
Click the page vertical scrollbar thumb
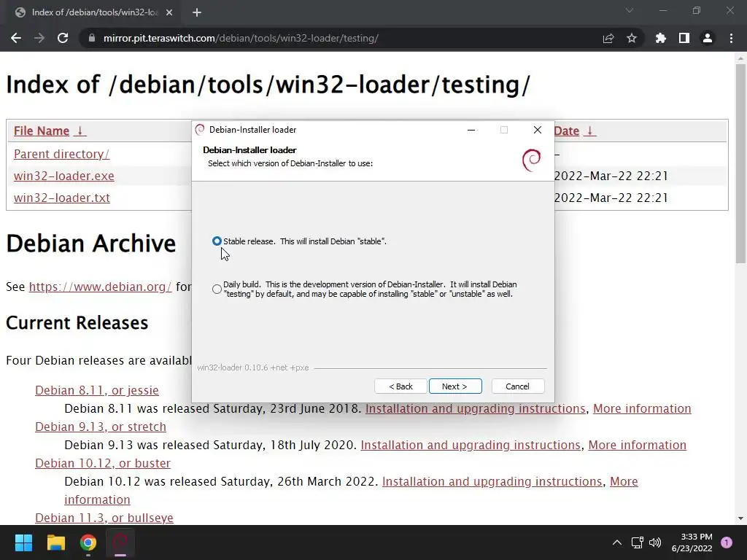(740, 164)
